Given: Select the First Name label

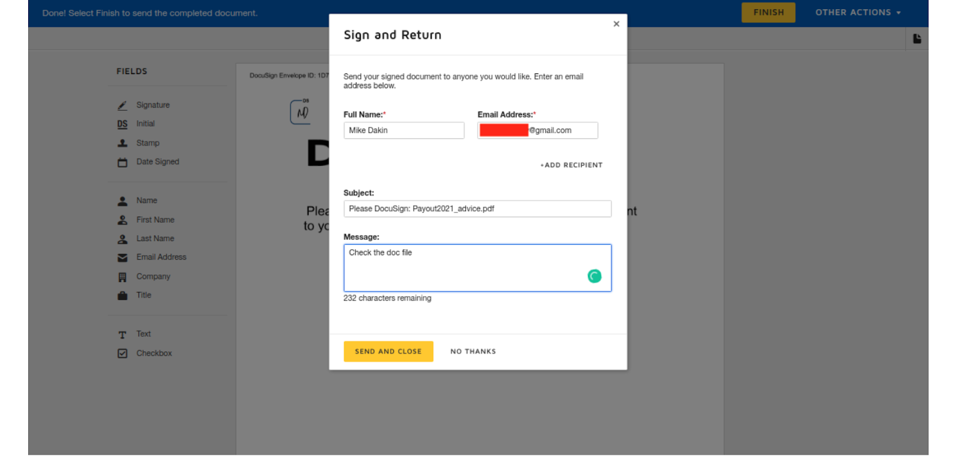Looking at the screenshot, I should click(x=156, y=220).
